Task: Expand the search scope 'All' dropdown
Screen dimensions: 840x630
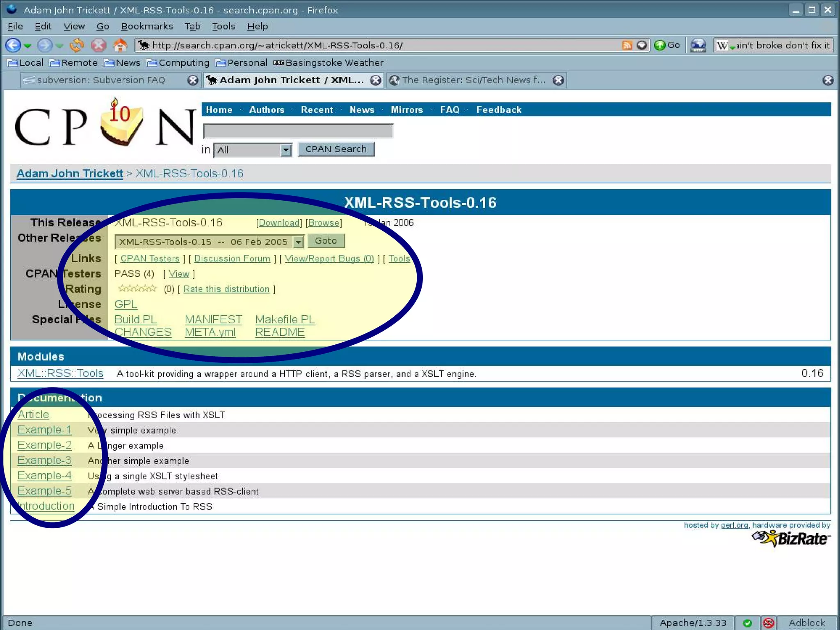Action: 286,150
